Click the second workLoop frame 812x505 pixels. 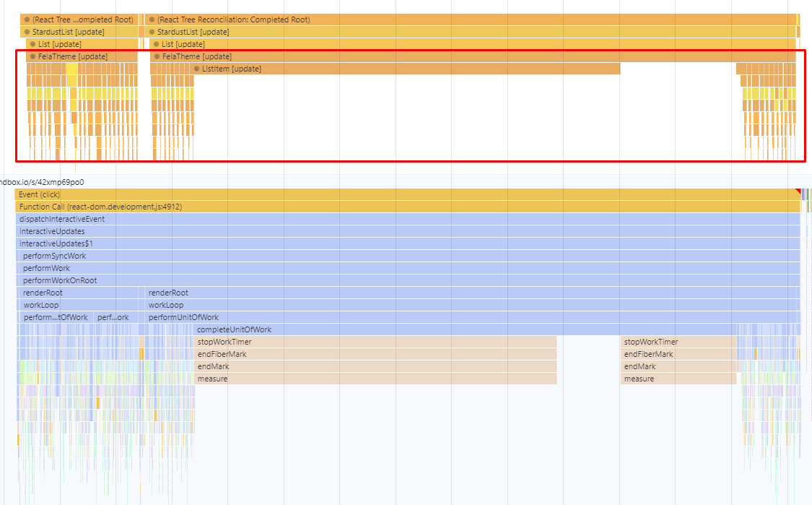tap(166, 305)
